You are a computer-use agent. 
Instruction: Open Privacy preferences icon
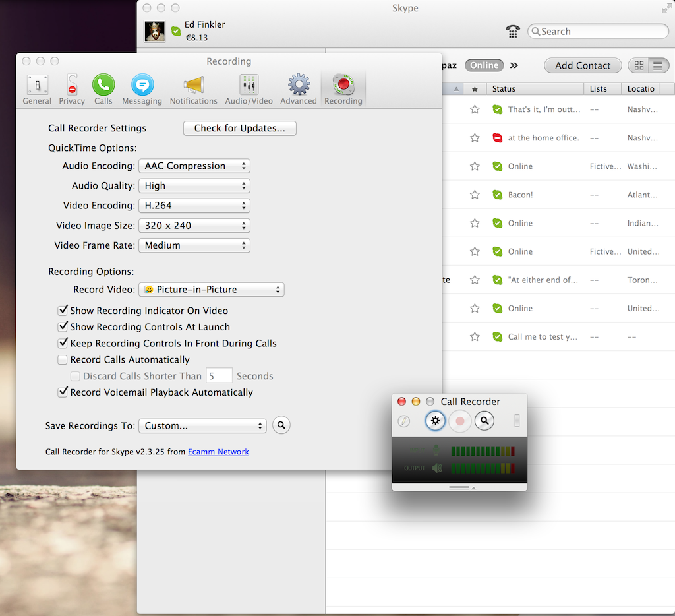pos(72,84)
